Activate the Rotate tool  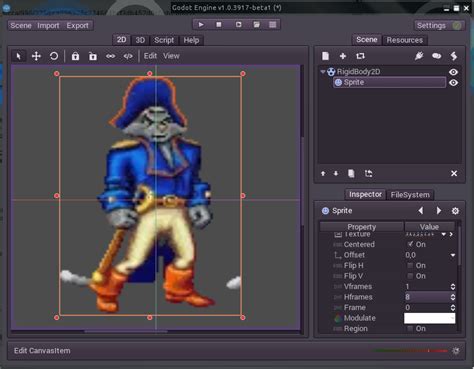click(54, 56)
